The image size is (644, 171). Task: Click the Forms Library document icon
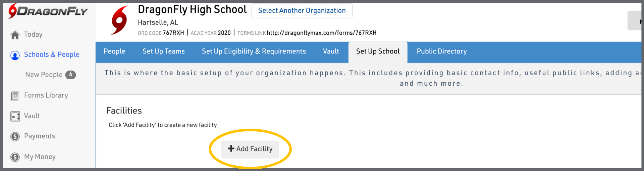pos(15,96)
